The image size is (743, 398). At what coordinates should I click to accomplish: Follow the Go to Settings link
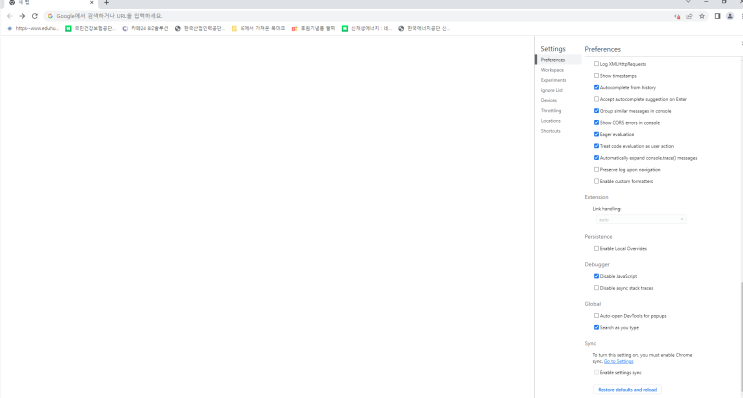click(x=618, y=361)
